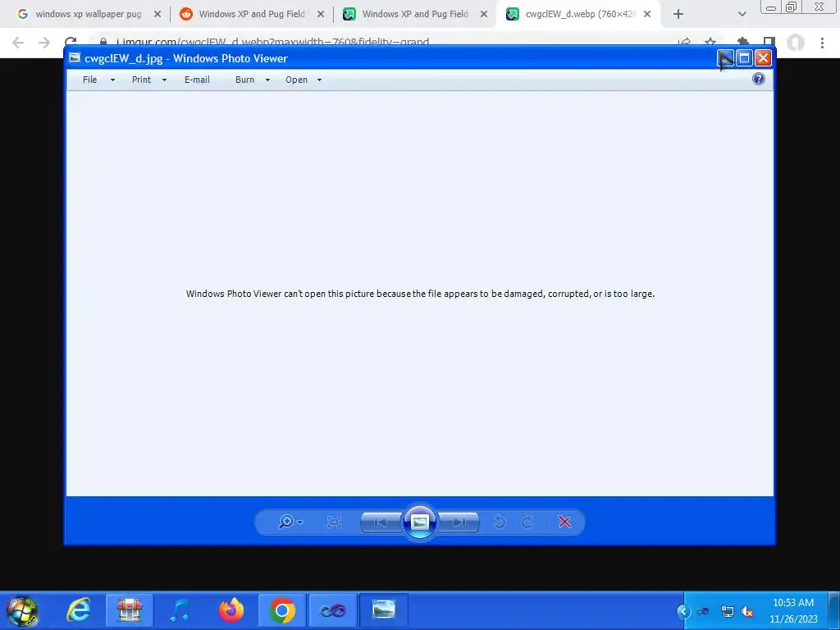The height and width of the screenshot is (630, 840).
Task: Click the browser Forward arrow
Action: click(44, 43)
